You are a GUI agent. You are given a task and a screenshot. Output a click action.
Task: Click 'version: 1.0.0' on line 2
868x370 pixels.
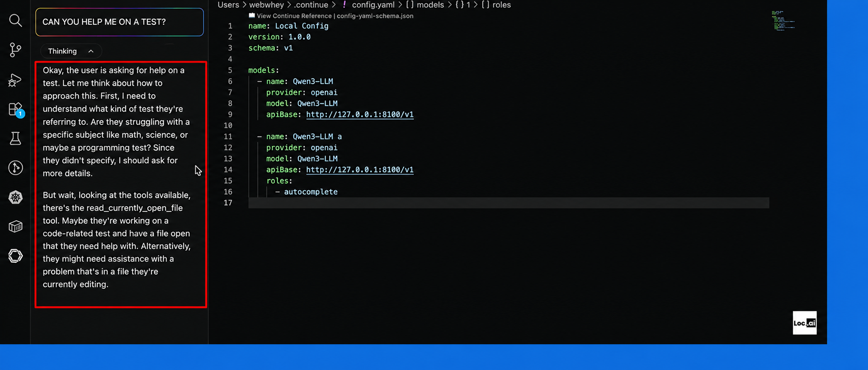[x=279, y=37]
